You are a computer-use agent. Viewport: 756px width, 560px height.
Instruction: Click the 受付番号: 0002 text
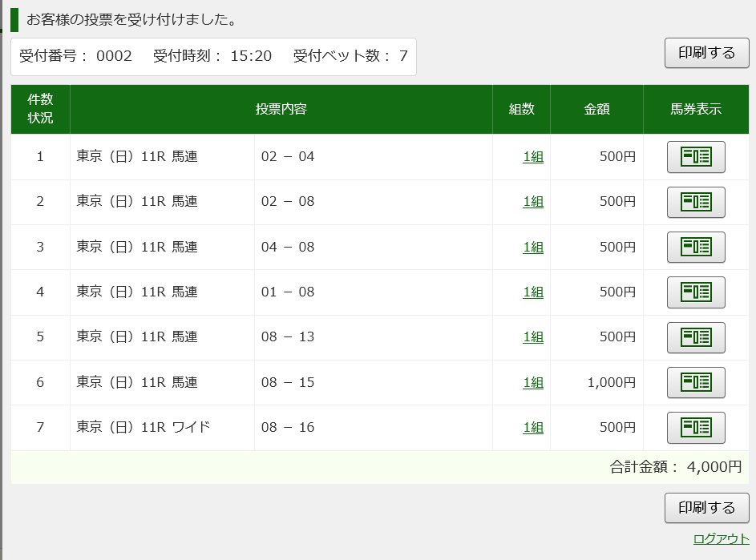(x=75, y=56)
